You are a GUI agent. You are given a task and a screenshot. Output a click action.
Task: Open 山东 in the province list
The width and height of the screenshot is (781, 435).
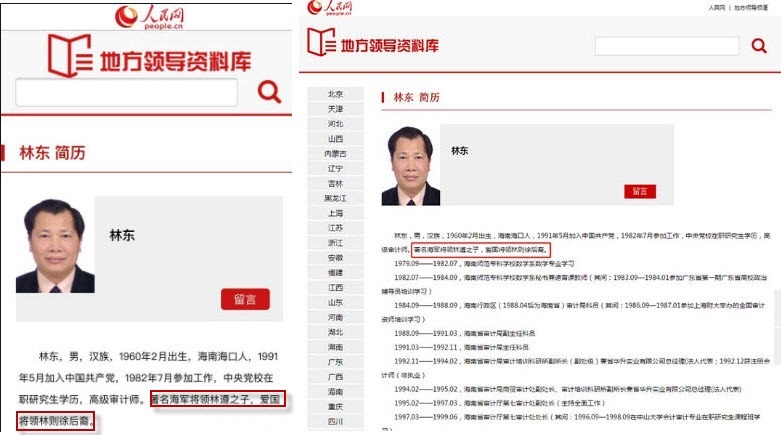pos(335,302)
